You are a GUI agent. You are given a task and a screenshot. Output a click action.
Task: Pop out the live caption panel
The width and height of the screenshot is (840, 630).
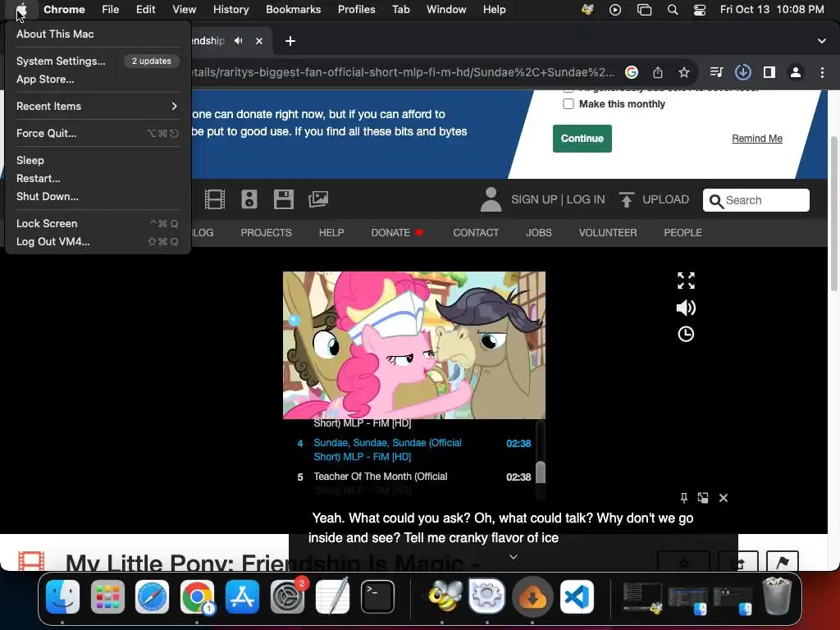[703, 498]
